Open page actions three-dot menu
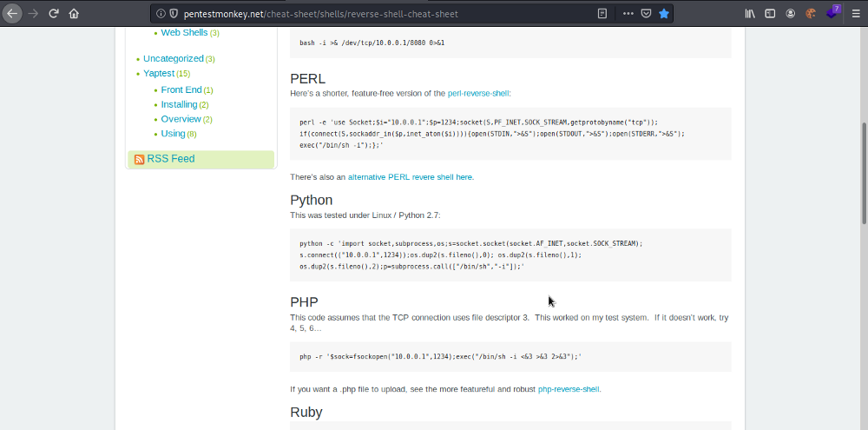 [628, 14]
